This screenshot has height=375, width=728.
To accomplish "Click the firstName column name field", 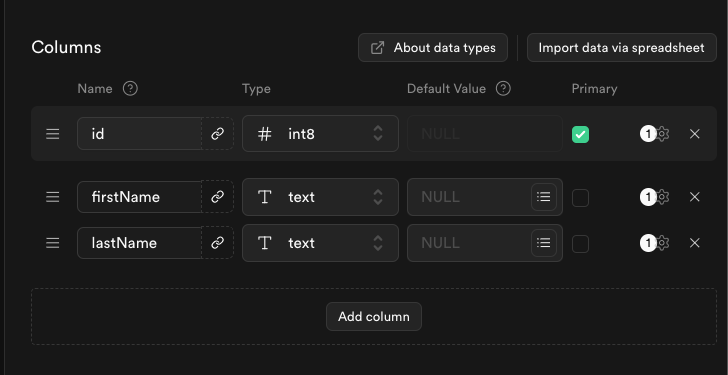I will pyautogui.click(x=139, y=197).
